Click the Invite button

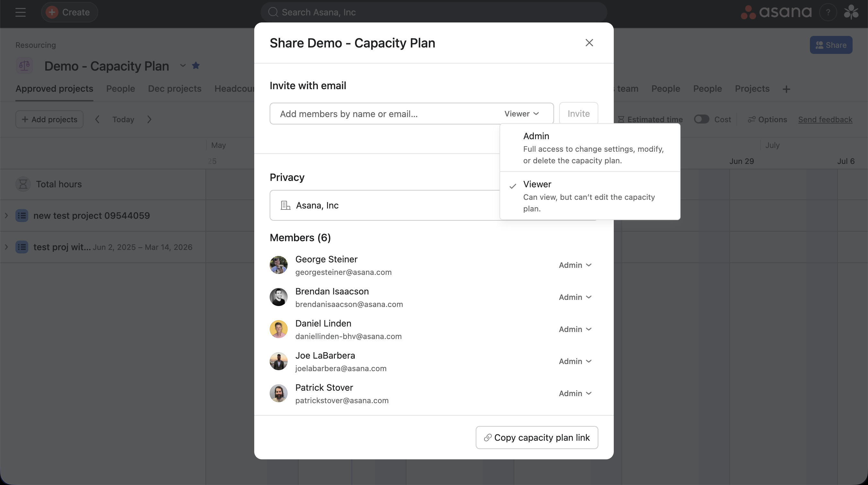(578, 114)
